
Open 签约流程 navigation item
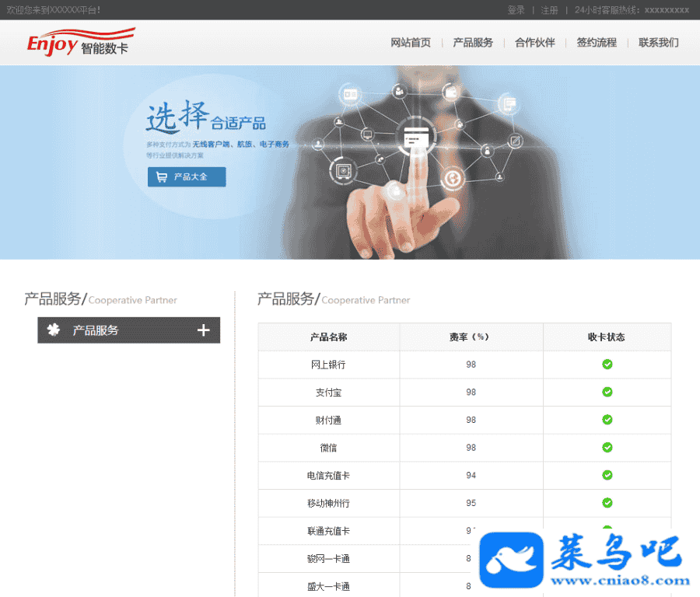tap(597, 43)
